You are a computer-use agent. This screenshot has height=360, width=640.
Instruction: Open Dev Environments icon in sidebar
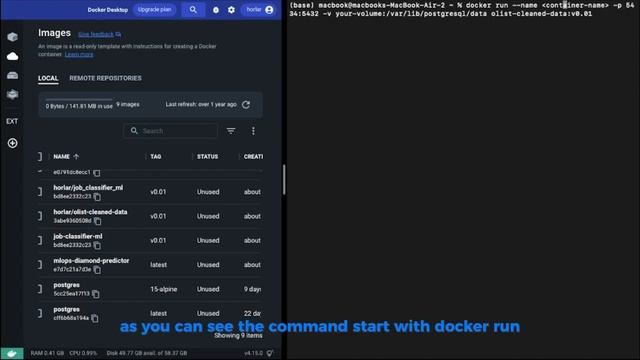pos(12,94)
